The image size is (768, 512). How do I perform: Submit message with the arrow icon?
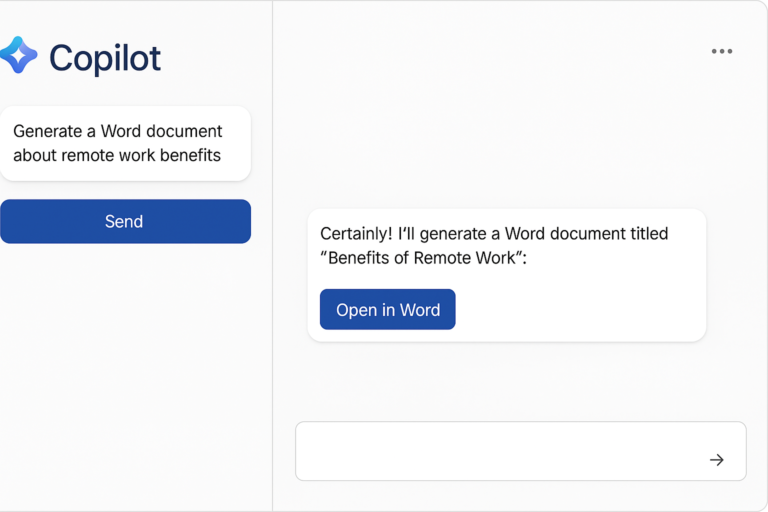(x=716, y=460)
